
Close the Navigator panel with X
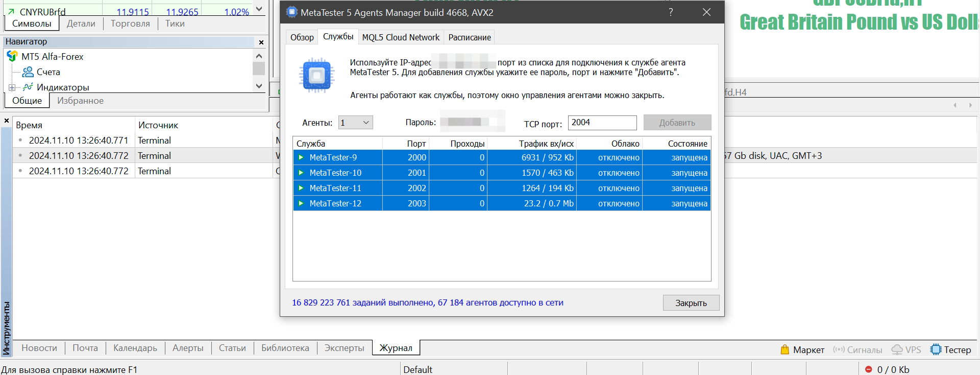(x=261, y=42)
